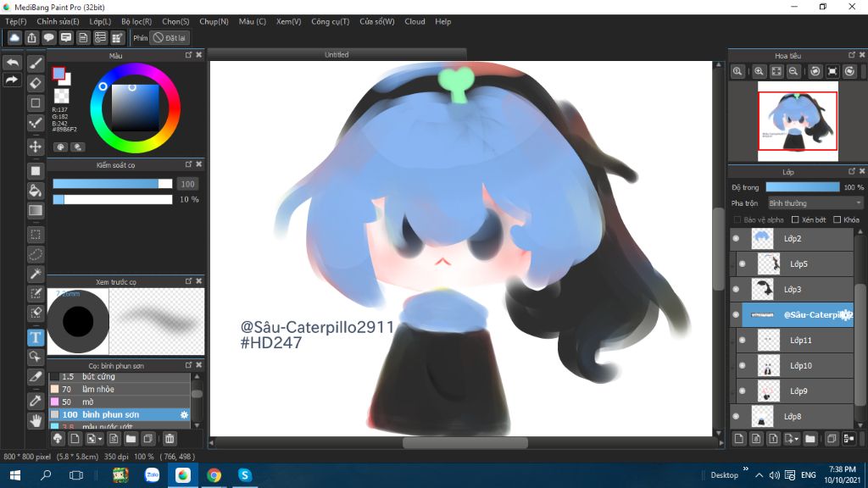This screenshot has width=868, height=488.
Task: Zoom in using navigator magnifier plus
Action: [759, 71]
